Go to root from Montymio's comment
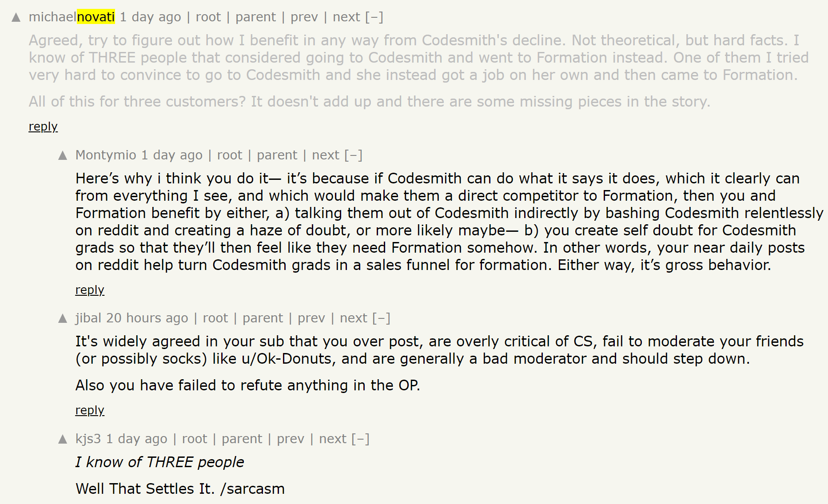 pos(230,155)
